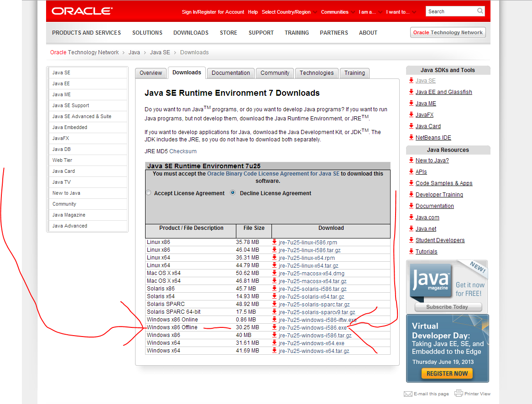532x404 pixels.
Task: Switch to the Community tab
Action: 275,73
